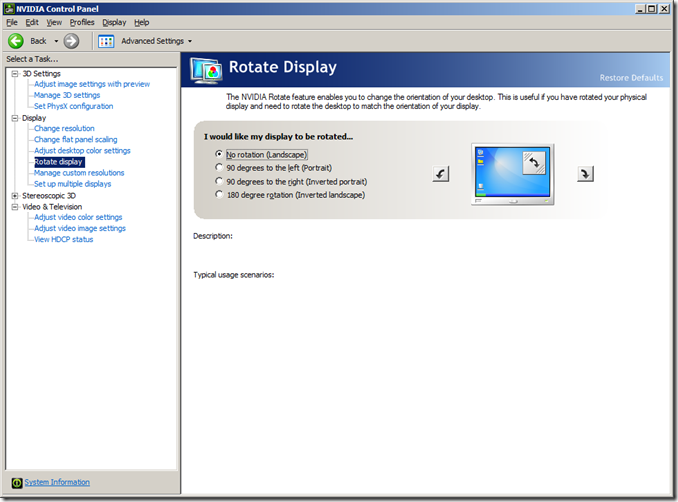Open the File menu
Viewport: 678px width, 502px height.
coord(12,22)
